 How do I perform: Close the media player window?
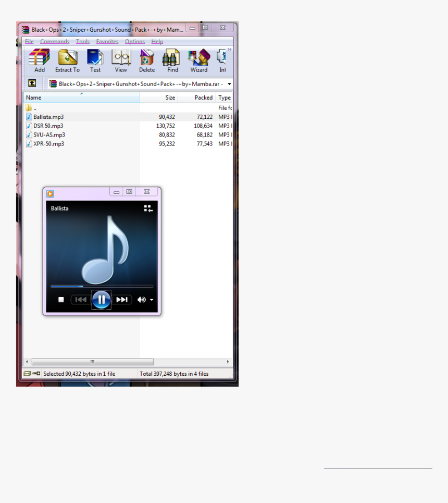(x=147, y=192)
